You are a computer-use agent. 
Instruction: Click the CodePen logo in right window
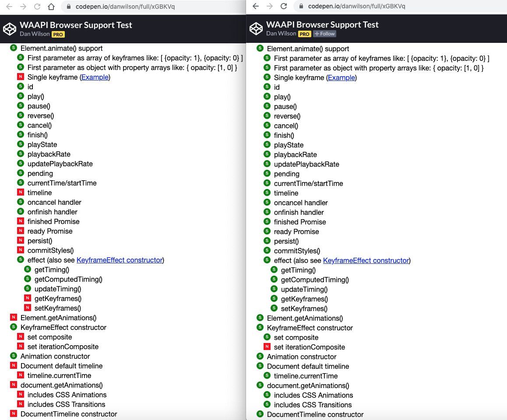[256, 29]
